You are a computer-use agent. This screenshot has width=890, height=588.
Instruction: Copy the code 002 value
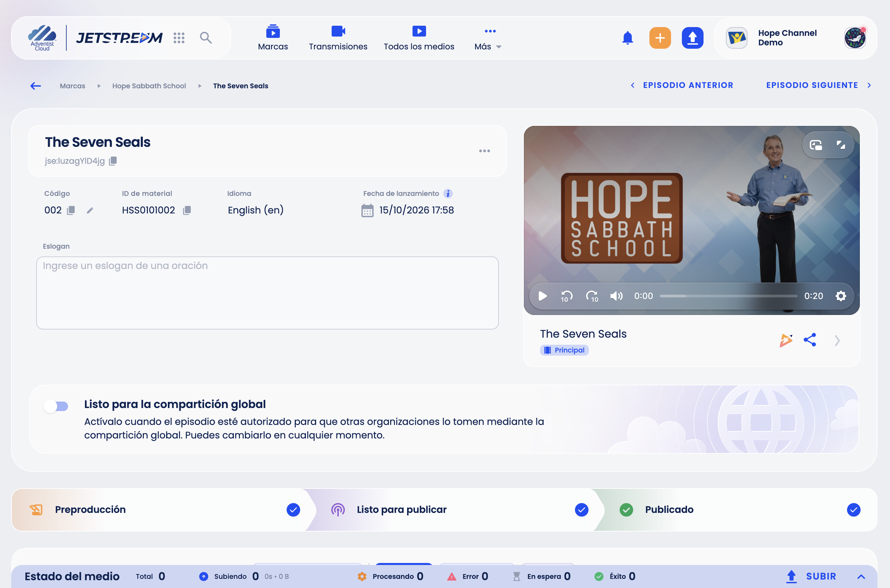(71, 210)
